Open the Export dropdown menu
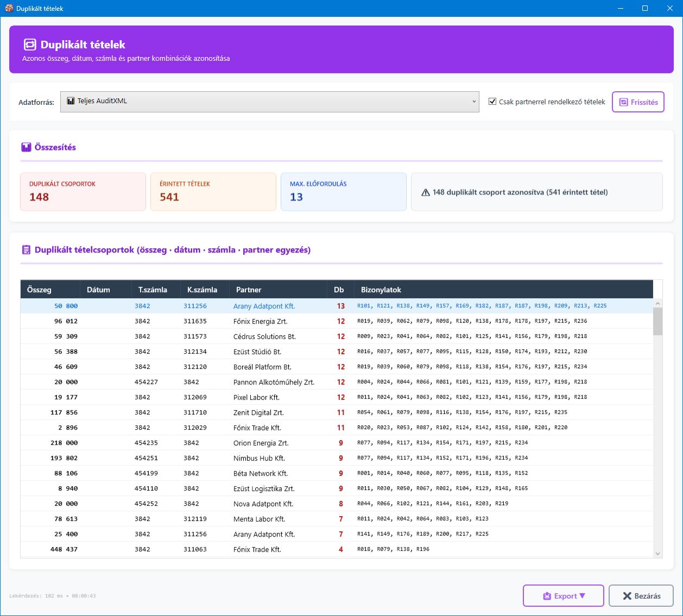Screen dimensions: 683x616 pyautogui.click(x=564, y=596)
